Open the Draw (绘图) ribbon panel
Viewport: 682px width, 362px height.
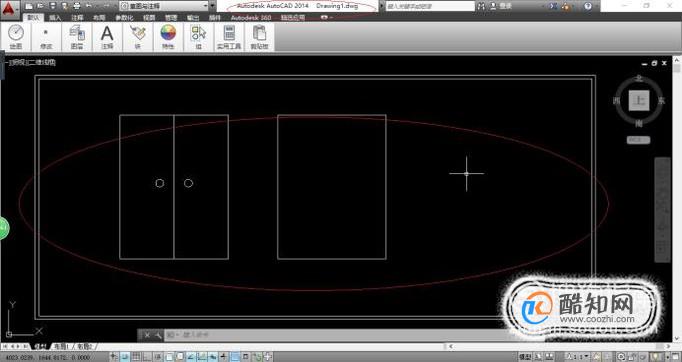click(x=16, y=37)
